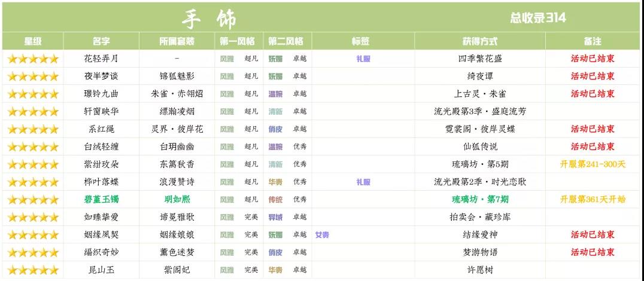This screenshot has height=281, width=644.
Task: Click the source 四季繁花盛
Action: [x=480, y=59]
